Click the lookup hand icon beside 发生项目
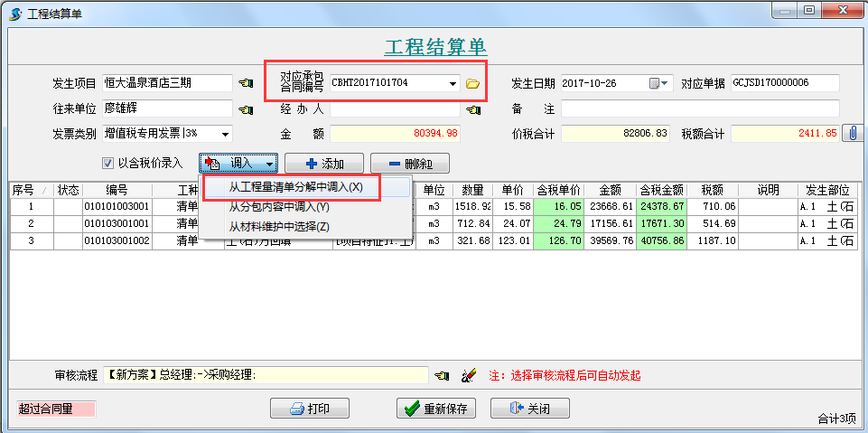Viewport: 868px width, 433px height. (246, 83)
